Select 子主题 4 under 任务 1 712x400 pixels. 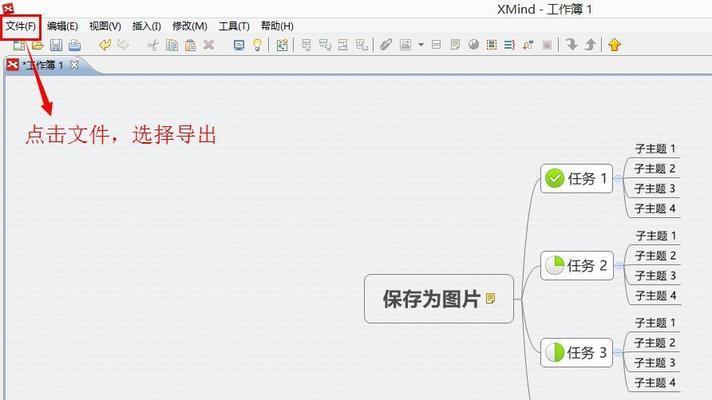click(x=655, y=209)
